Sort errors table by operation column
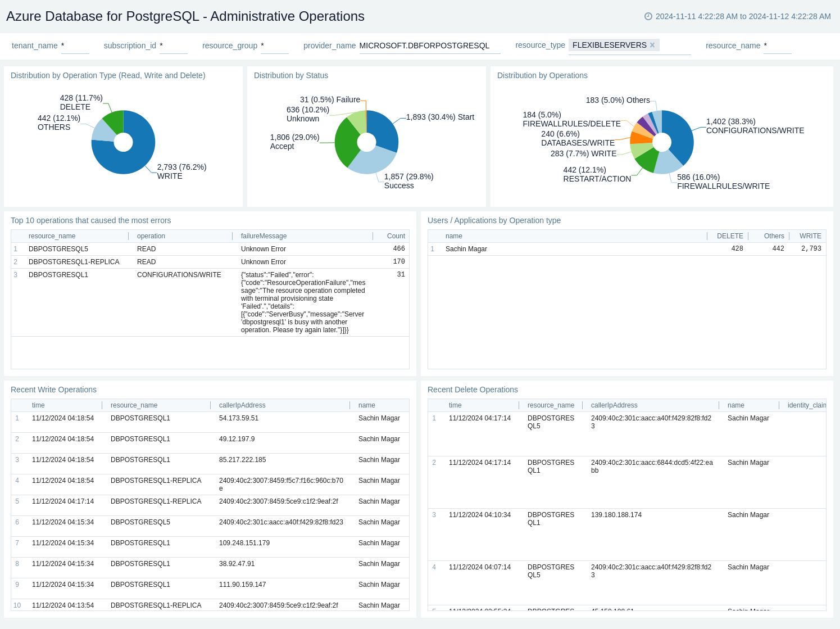Image resolution: width=840 pixels, height=629 pixels. click(x=151, y=236)
